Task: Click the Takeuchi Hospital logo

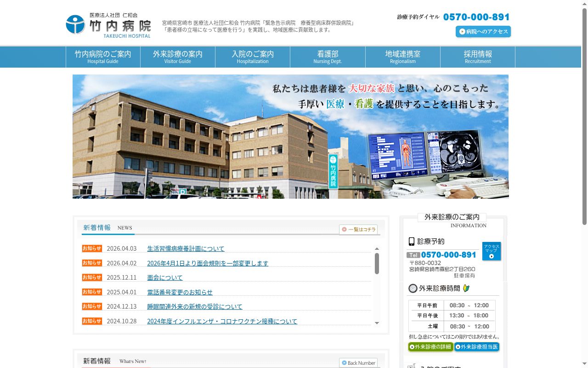Action: [x=108, y=25]
